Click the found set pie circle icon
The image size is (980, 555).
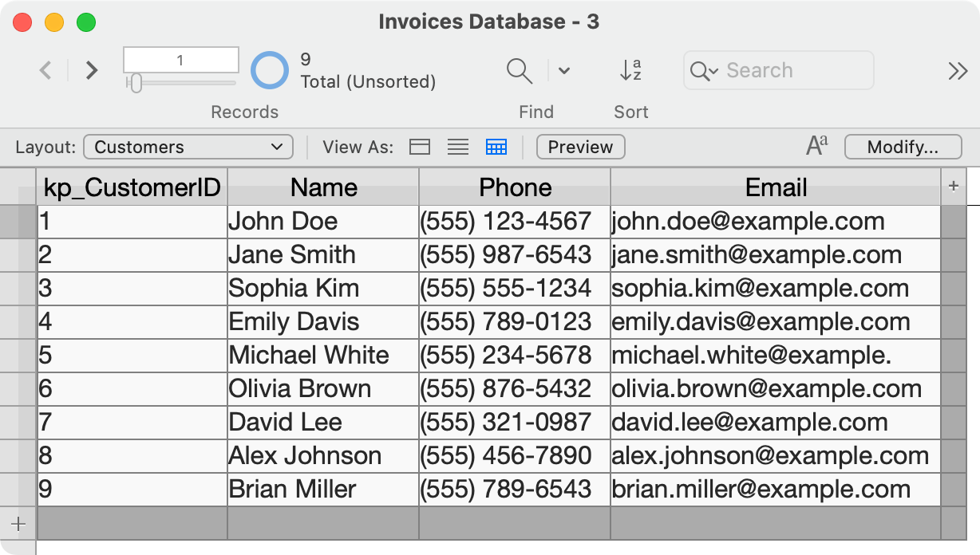pyautogui.click(x=270, y=70)
